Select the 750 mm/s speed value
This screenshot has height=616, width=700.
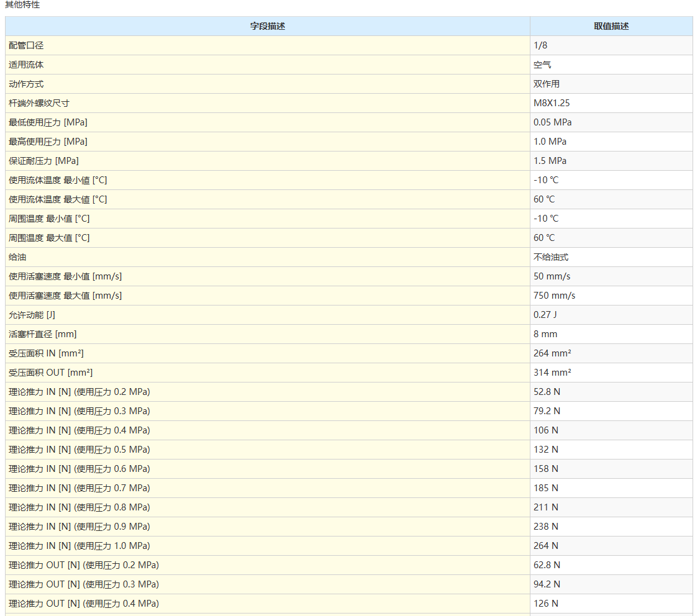click(554, 296)
